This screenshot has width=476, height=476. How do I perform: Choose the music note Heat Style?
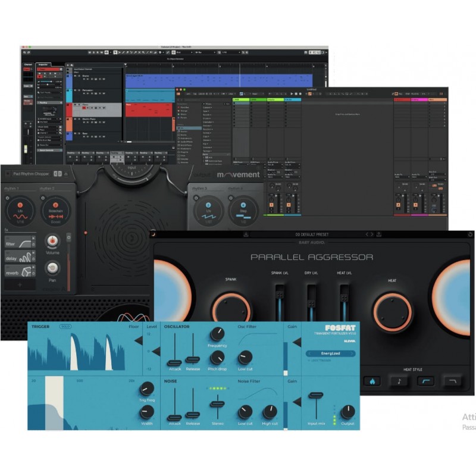[x=398, y=381]
